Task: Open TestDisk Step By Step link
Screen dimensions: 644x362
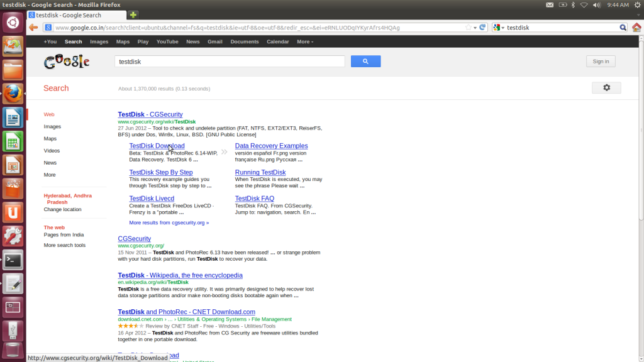Action: pyautogui.click(x=161, y=172)
